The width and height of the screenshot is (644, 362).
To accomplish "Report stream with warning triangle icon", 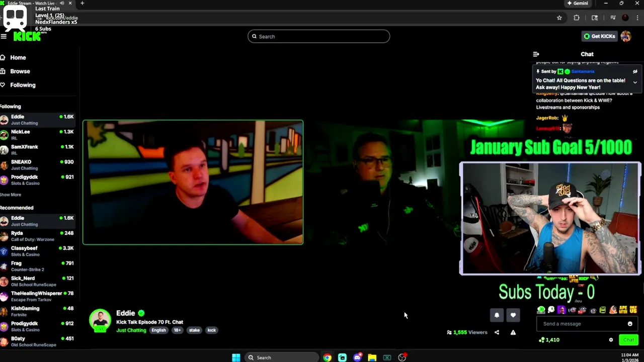I will (513, 332).
